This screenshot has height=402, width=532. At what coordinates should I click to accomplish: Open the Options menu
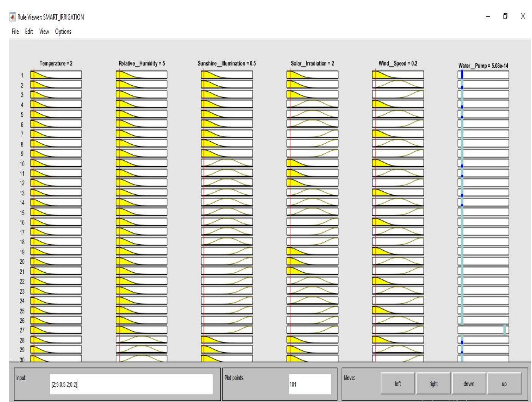tap(63, 31)
